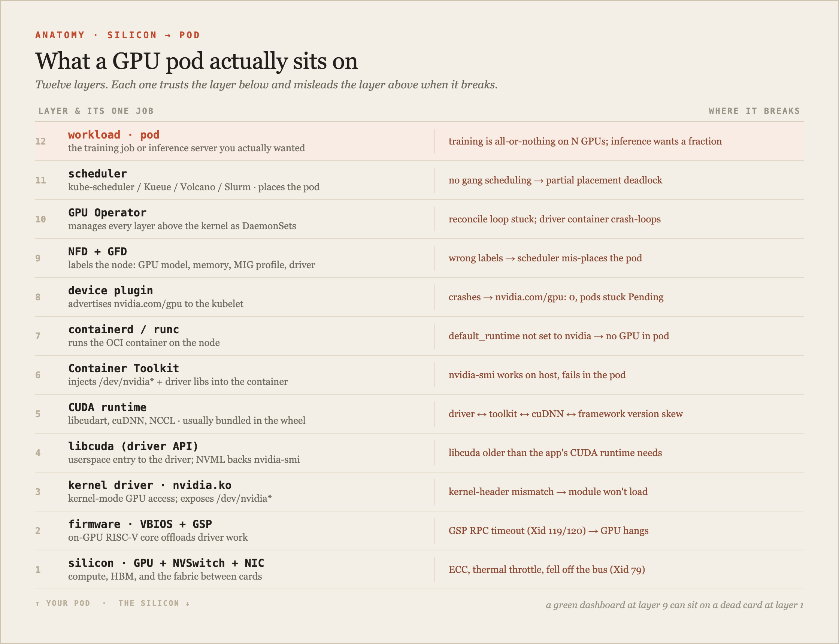Viewport: 839px width, 644px height.
Task: Click the 'THE SILICON ↓' footer label
Action: tap(154, 603)
